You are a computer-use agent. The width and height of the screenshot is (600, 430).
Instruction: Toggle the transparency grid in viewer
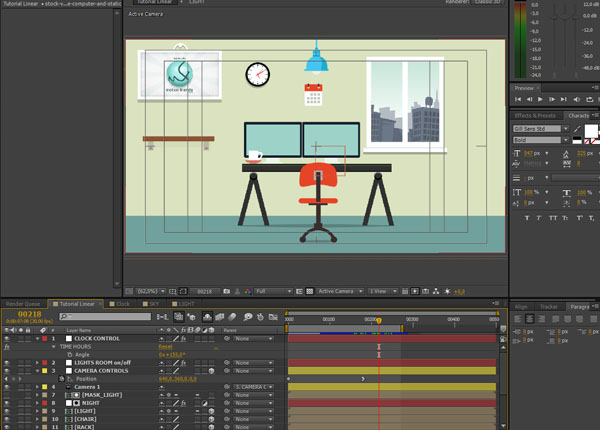click(x=310, y=292)
